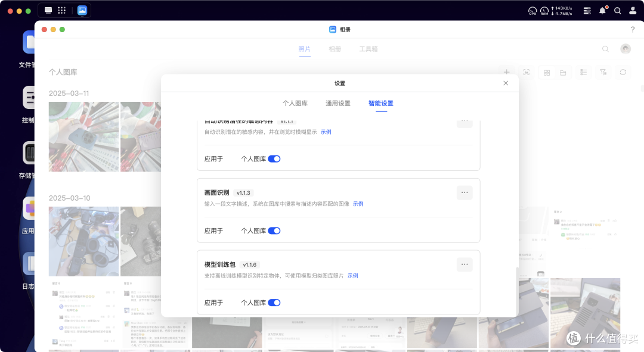644x352 pixels.
Task: Open the 应用 center desktop icon
Action: pos(29,208)
